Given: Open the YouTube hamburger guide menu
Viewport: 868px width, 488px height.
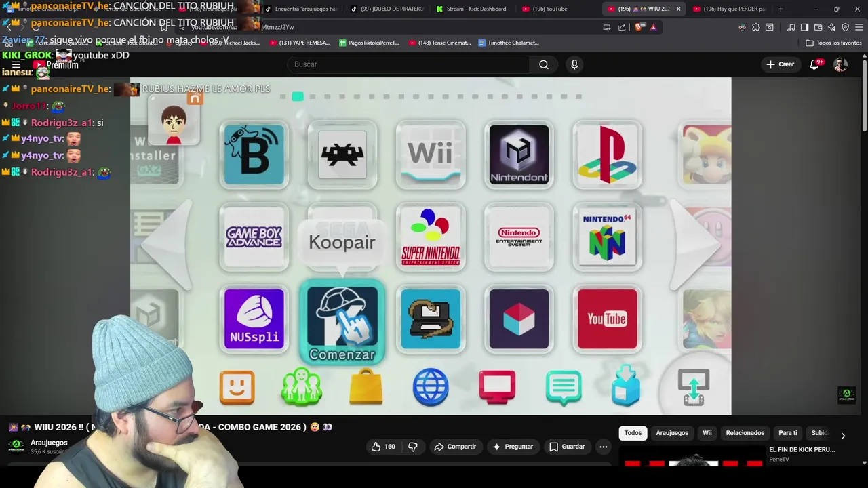Looking at the screenshot, I should 16,65.
